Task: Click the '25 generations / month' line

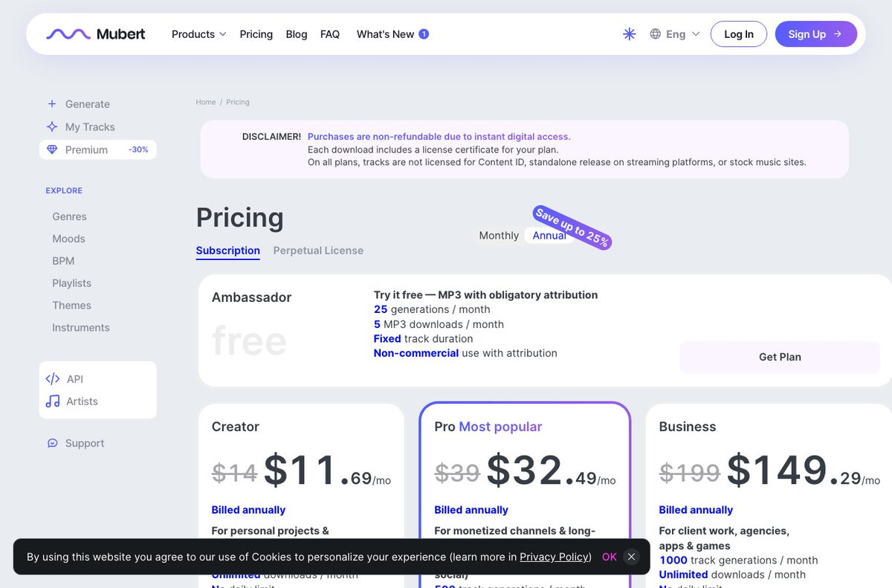Action: point(432,309)
